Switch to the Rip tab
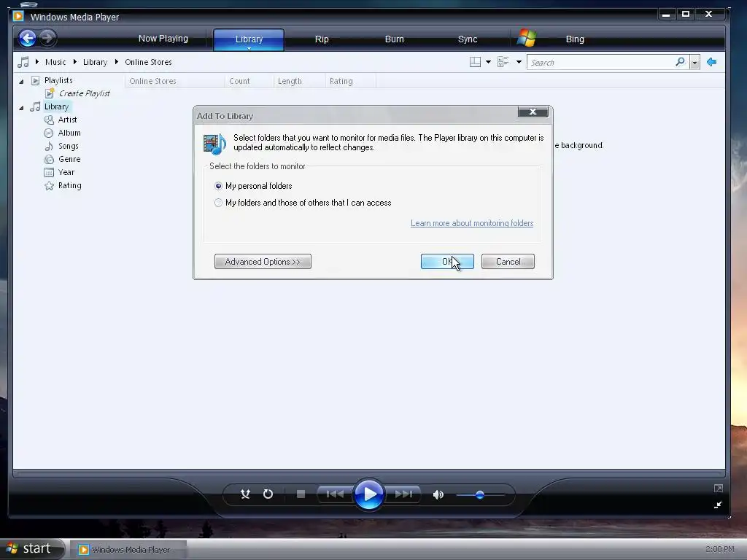 pyautogui.click(x=322, y=39)
